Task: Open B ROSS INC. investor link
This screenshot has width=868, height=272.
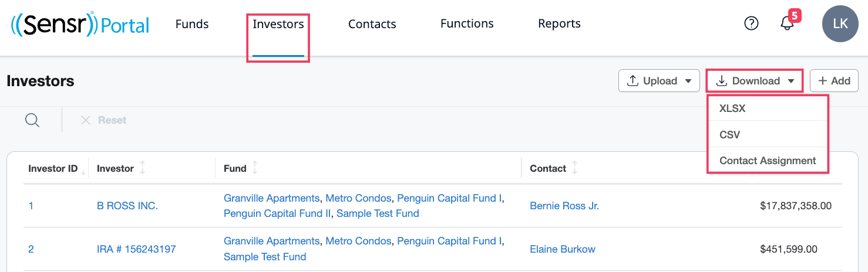Action: (127, 206)
